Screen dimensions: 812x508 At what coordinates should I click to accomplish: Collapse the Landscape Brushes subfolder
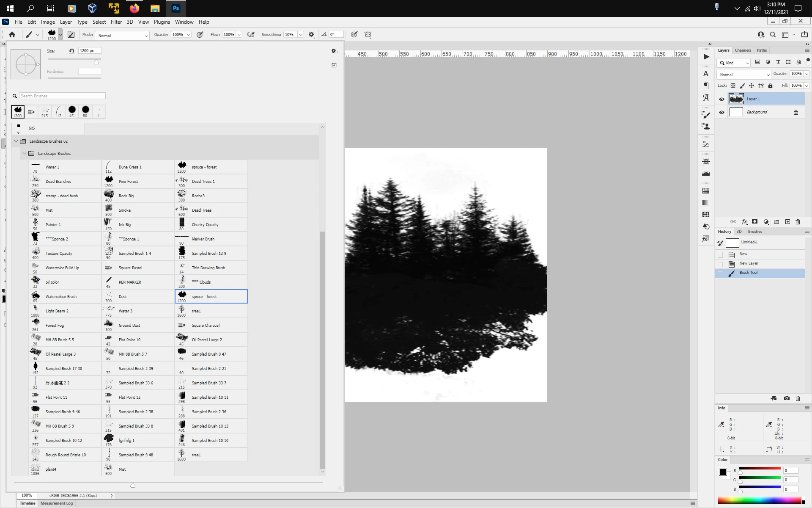[x=25, y=154]
